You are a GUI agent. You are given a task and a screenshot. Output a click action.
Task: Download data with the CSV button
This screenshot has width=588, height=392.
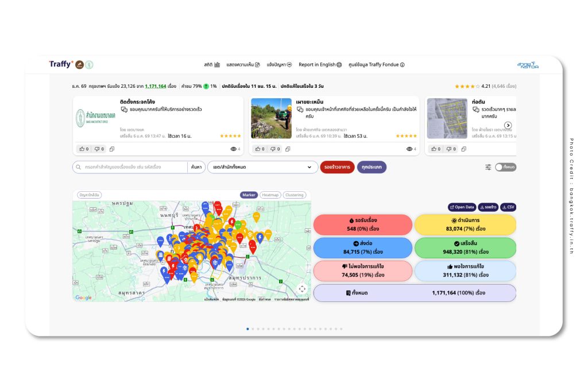(508, 207)
